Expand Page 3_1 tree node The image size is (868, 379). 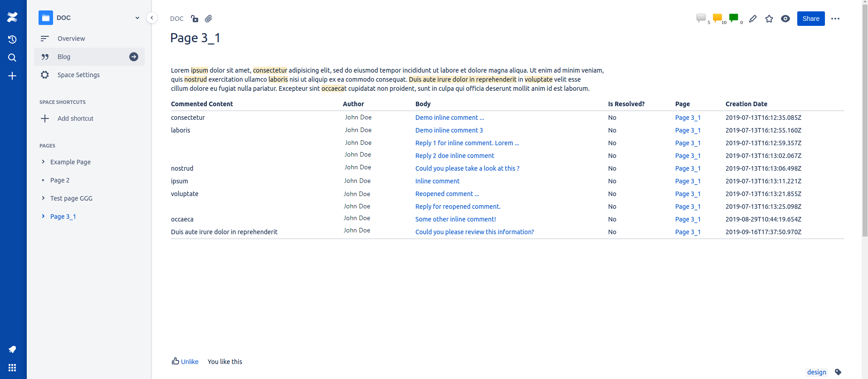pyautogui.click(x=43, y=216)
